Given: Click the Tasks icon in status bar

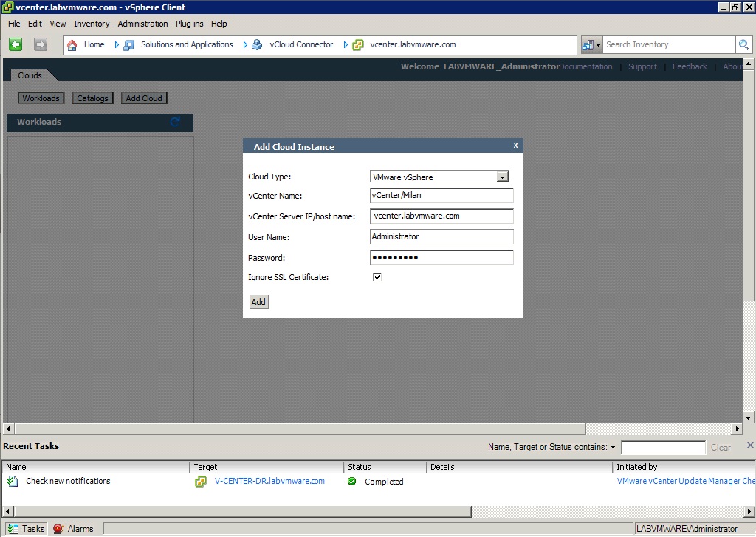Looking at the screenshot, I should click(x=13, y=529).
